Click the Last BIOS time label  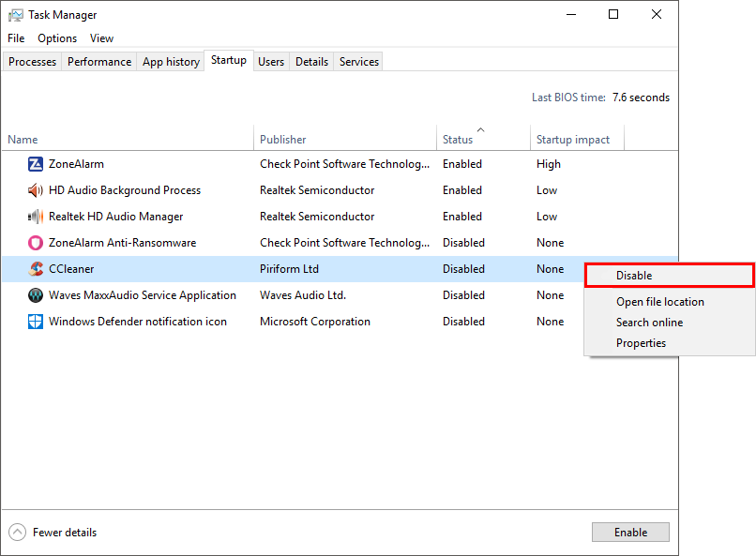pyautogui.click(x=568, y=98)
